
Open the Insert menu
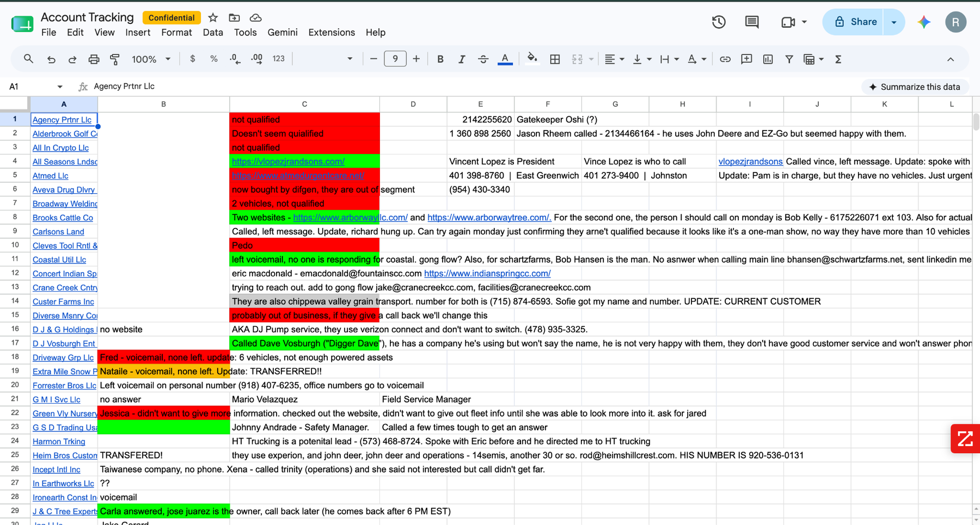tap(138, 33)
